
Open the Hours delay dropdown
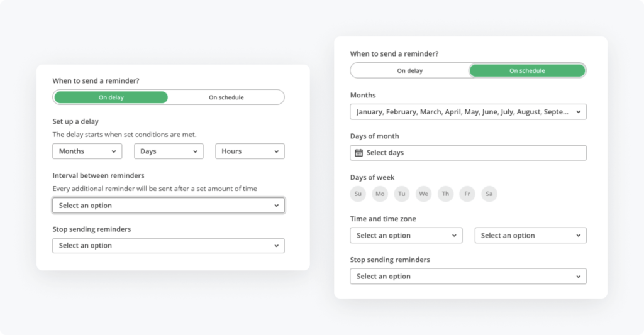(x=250, y=151)
